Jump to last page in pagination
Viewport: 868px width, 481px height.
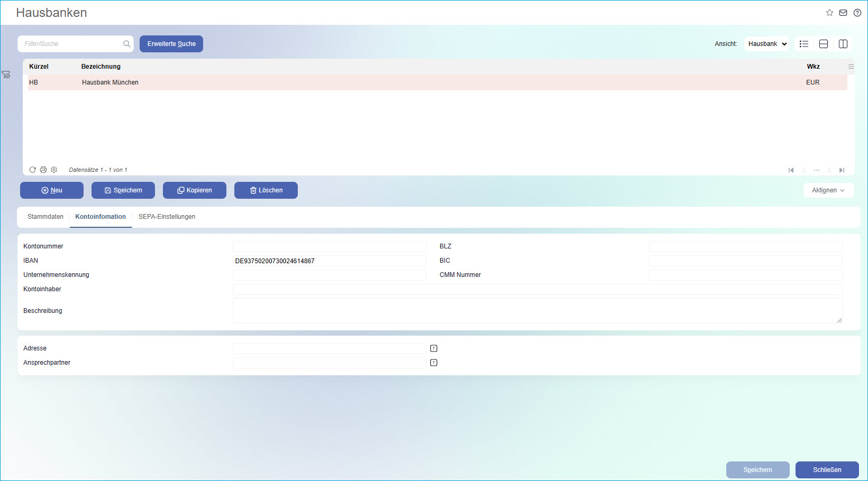[842, 170]
